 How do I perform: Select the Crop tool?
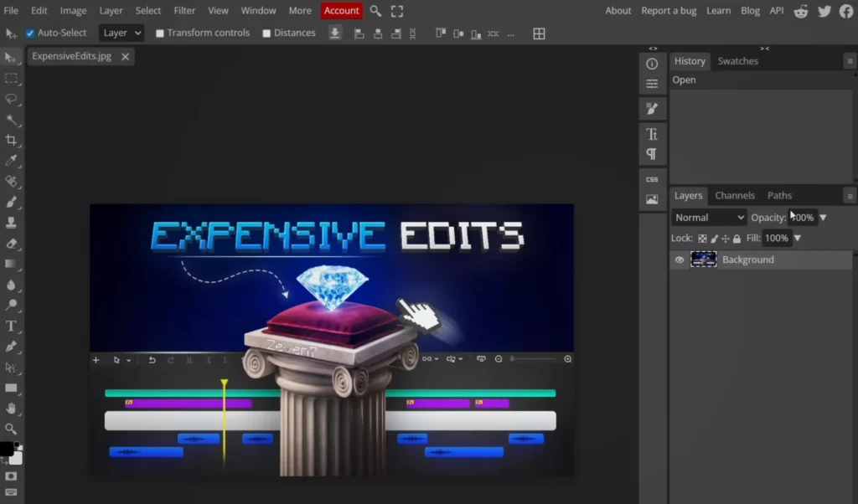pos(11,140)
